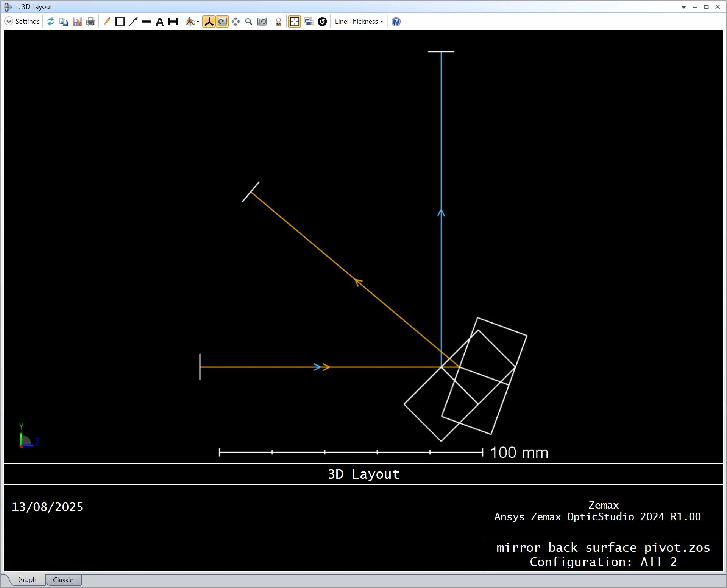Activate the magnifier zoom tool
This screenshot has height=588, width=727.
249,22
